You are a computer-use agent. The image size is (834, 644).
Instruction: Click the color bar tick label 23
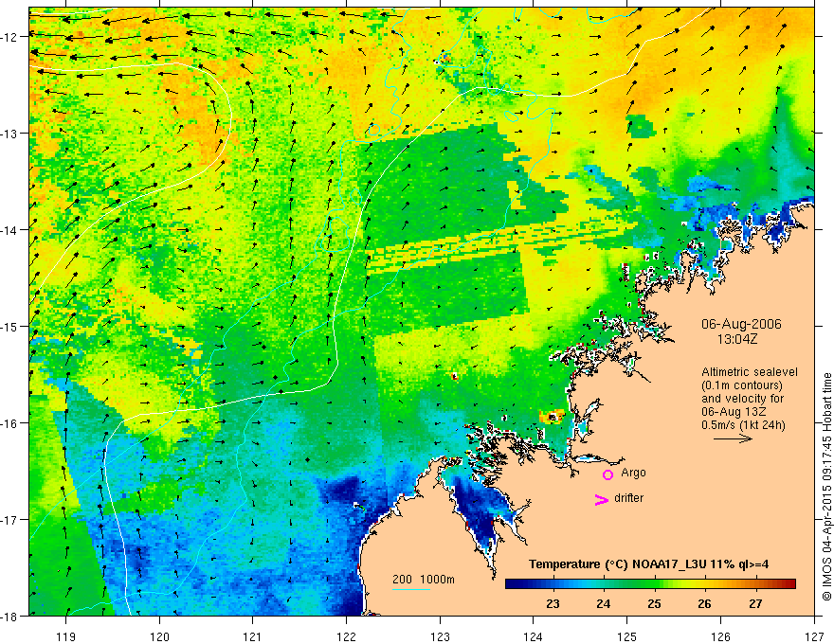(x=553, y=603)
